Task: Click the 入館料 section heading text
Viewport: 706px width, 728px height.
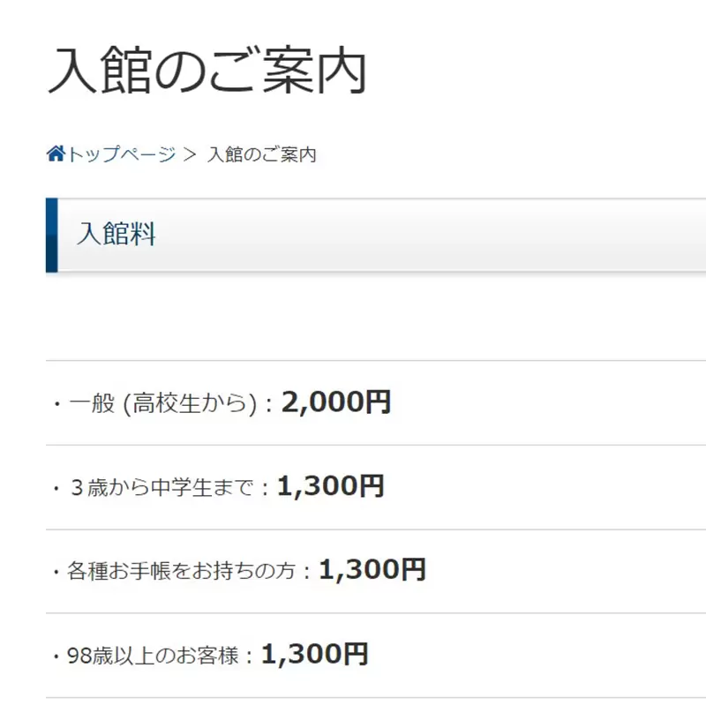Action: click(116, 235)
